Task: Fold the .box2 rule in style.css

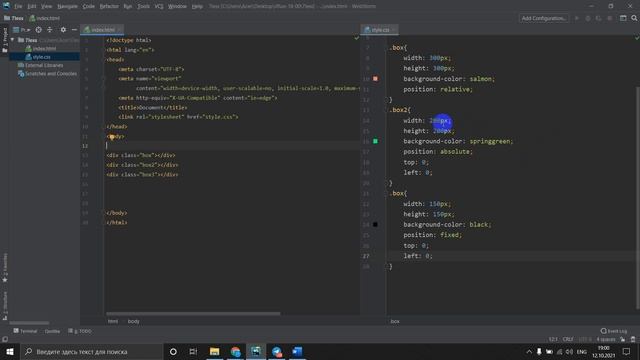Action: click(x=388, y=110)
